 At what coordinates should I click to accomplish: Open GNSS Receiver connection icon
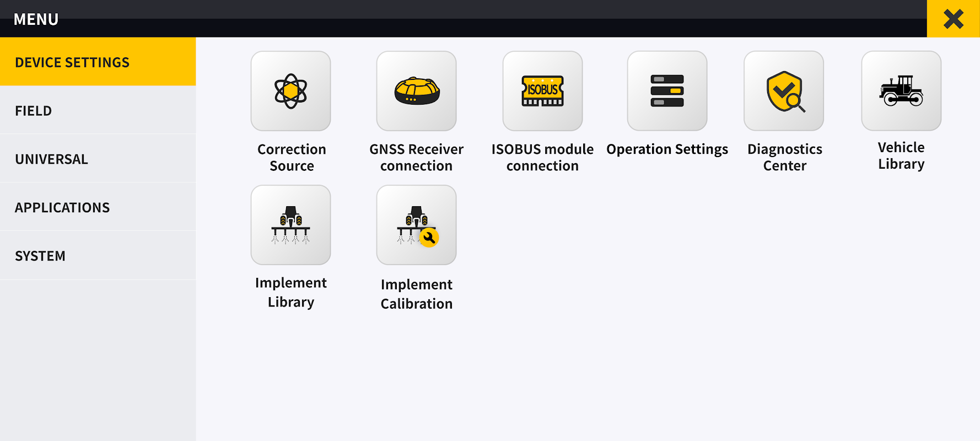[416, 91]
